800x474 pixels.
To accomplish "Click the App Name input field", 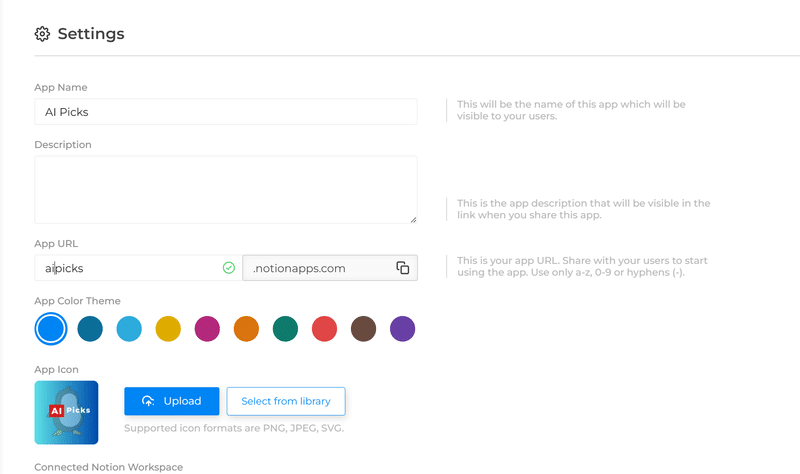I will point(226,112).
